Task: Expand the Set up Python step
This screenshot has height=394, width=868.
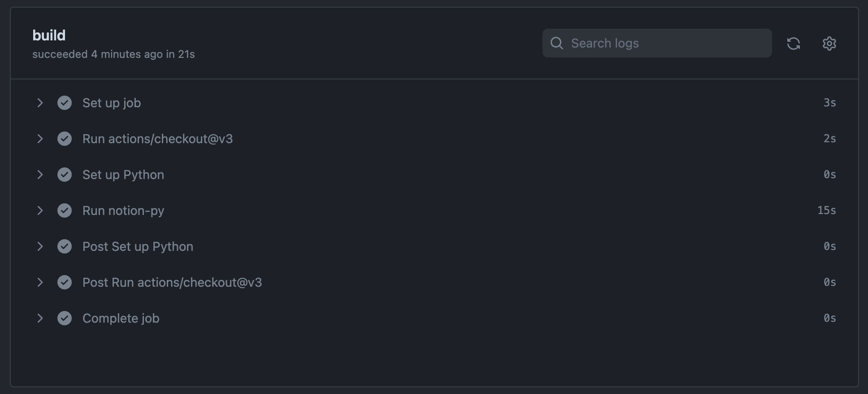Action: [x=40, y=175]
